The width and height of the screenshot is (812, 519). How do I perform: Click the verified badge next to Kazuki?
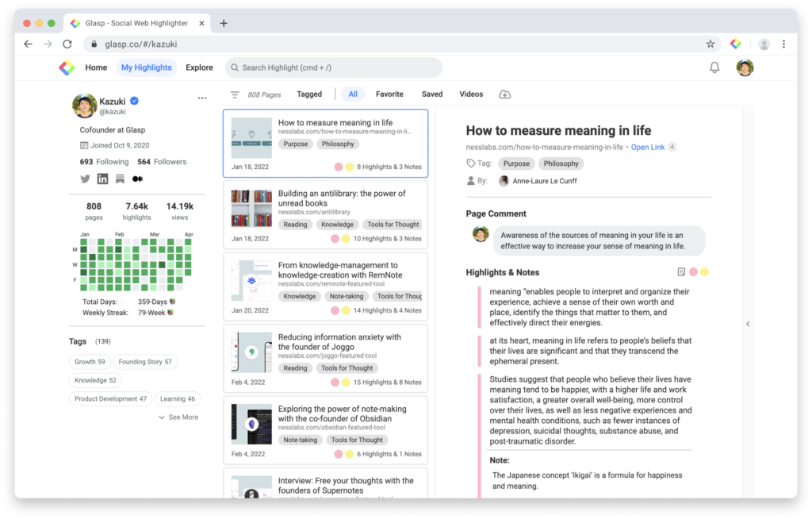(134, 101)
